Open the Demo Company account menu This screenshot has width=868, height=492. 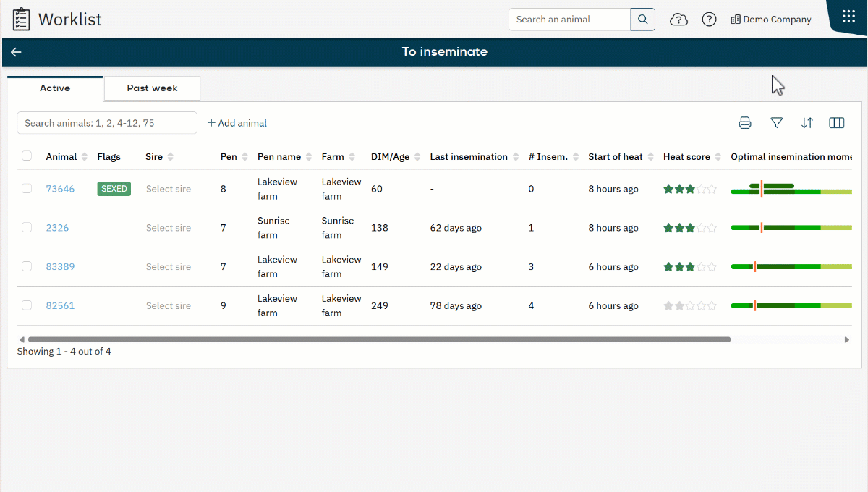coord(771,20)
